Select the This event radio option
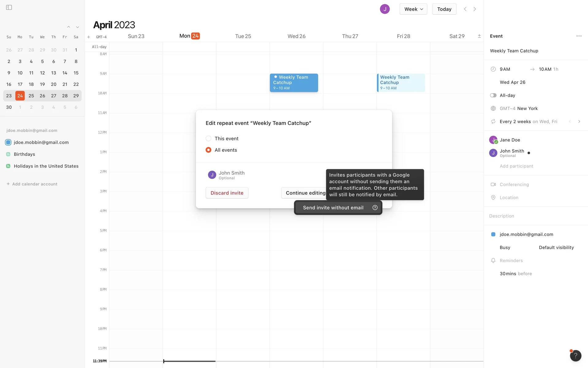The image size is (588, 368). pos(209,139)
